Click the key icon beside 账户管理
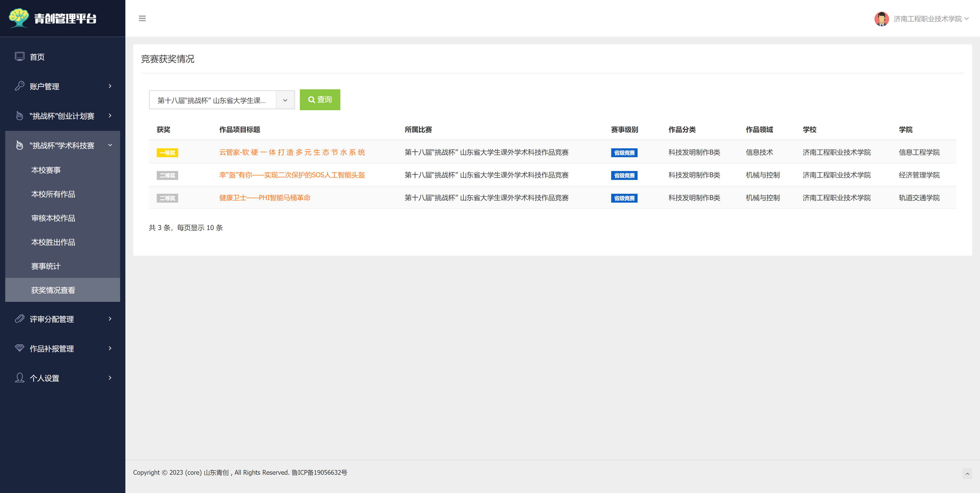This screenshot has height=493, width=980. (19, 86)
